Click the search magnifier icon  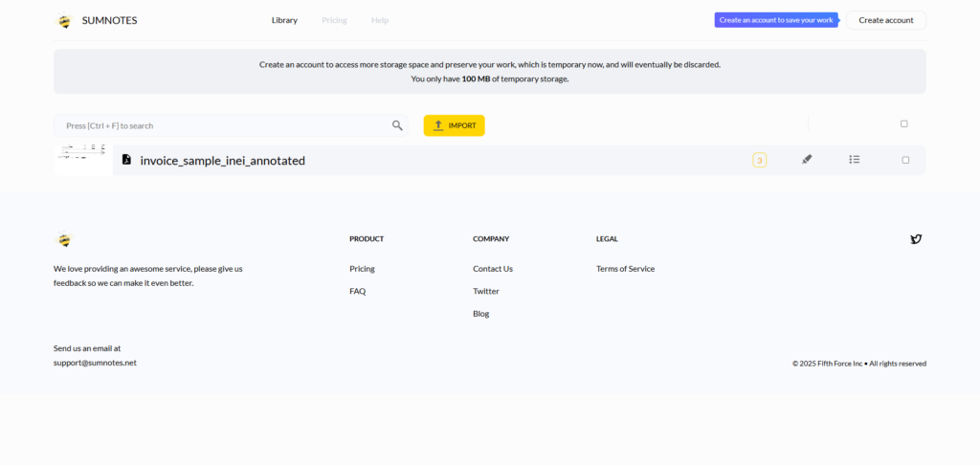(397, 125)
